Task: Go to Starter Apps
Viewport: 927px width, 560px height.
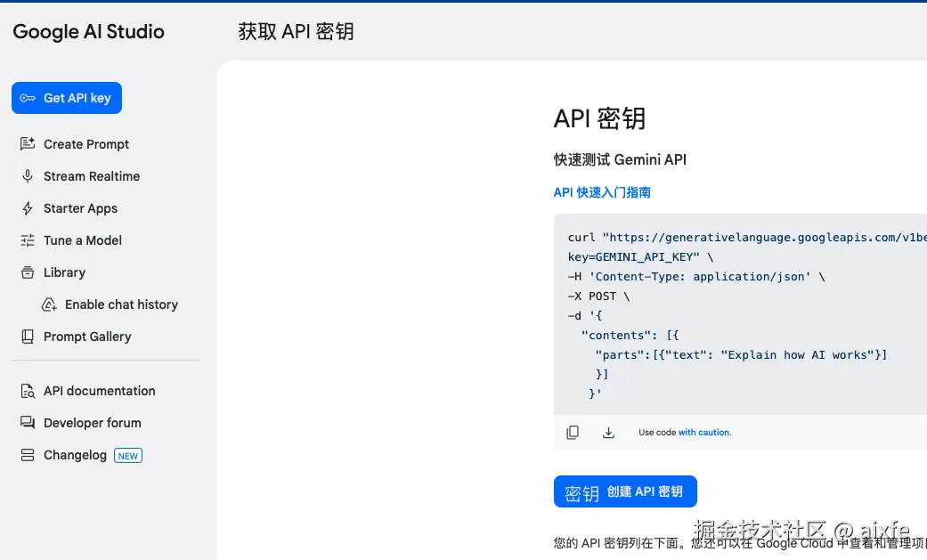Action: click(x=80, y=208)
